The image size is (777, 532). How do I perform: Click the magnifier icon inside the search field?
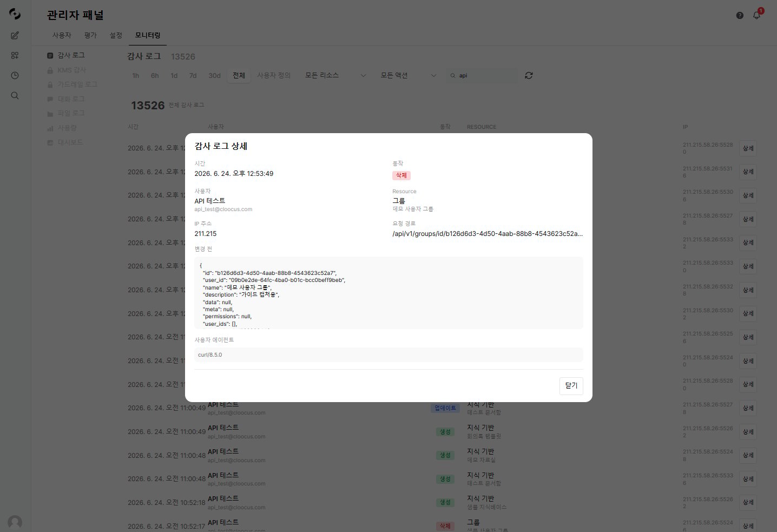[x=453, y=76]
